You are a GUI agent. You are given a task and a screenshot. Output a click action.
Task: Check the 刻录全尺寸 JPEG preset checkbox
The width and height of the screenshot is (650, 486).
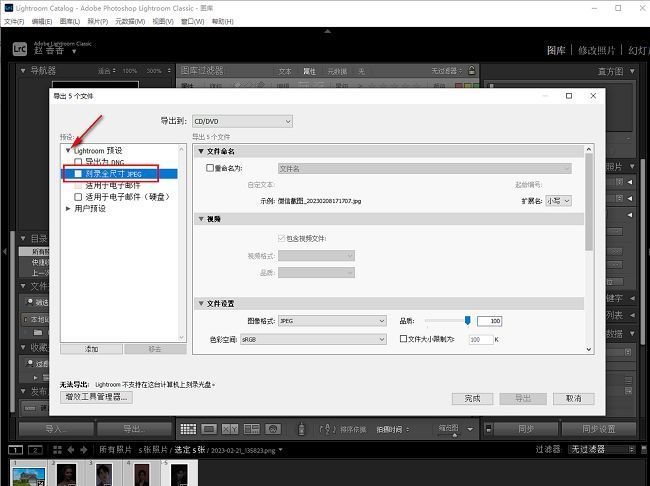pos(78,173)
